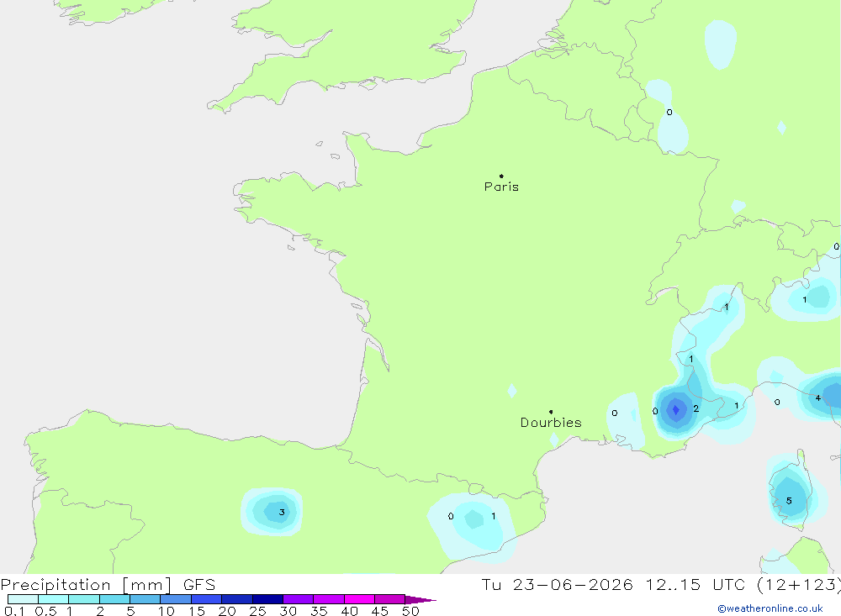The height and width of the screenshot is (616, 841).
Task: Click the legend value '10'
Action: click(167, 611)
